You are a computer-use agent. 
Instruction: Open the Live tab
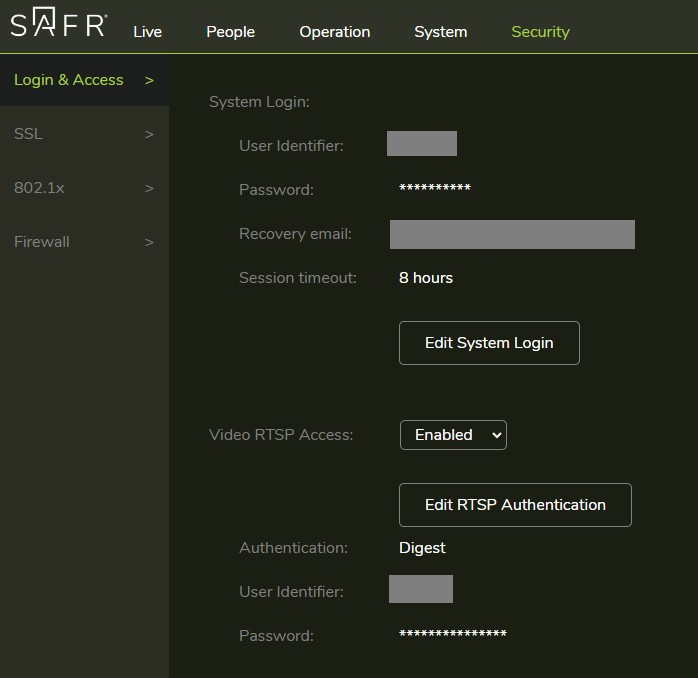(147, 32)
